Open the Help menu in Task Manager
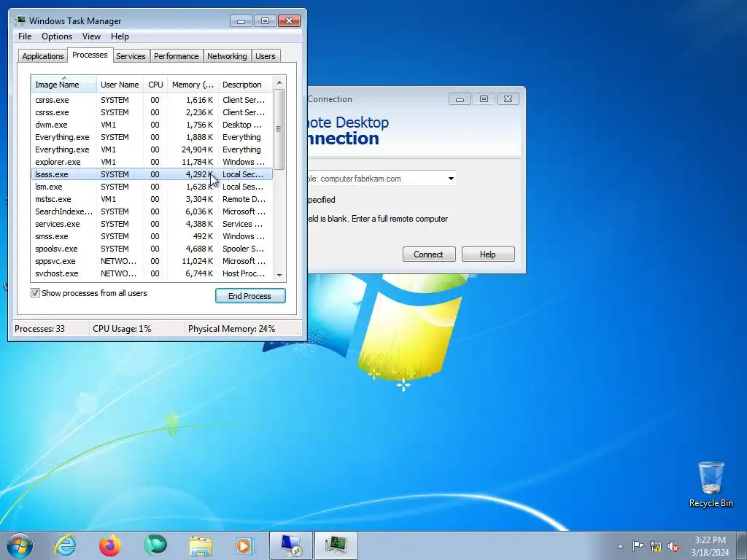The width and height of the screenshot is (747, 560). (x=120, y=36)
